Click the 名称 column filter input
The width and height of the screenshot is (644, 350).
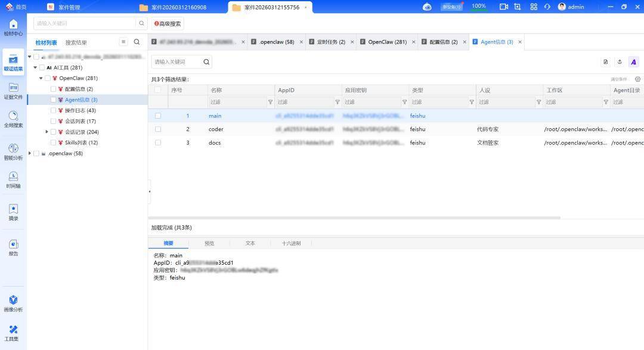point(237,102)
